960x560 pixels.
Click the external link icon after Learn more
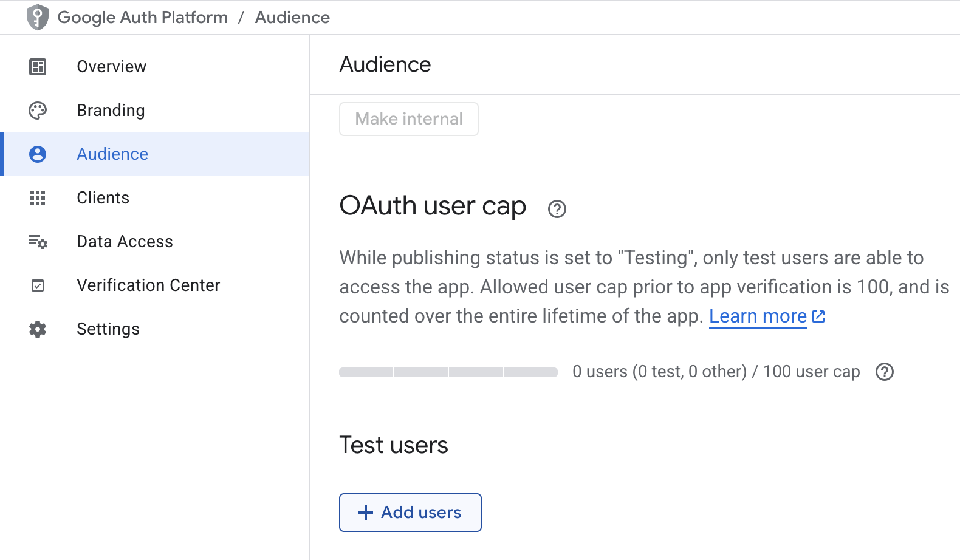(819, 316)
